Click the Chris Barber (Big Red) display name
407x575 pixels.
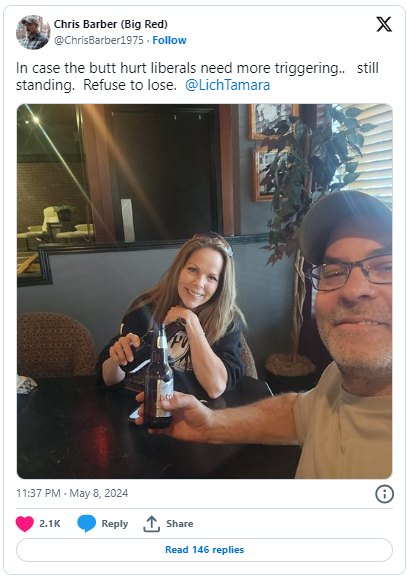pos(111,24)
